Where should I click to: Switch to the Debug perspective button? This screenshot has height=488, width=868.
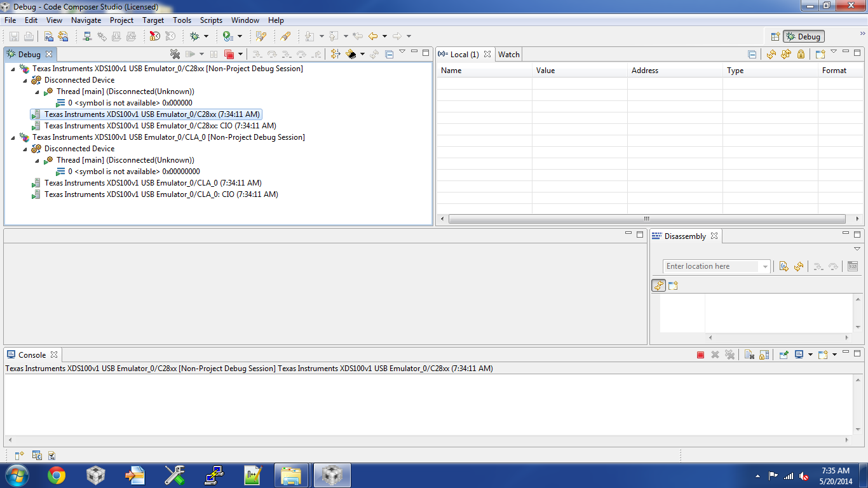[x=804, y=37]
